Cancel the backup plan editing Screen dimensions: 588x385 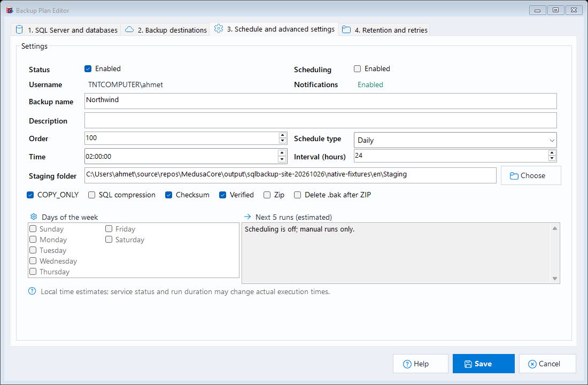point(547,364)
